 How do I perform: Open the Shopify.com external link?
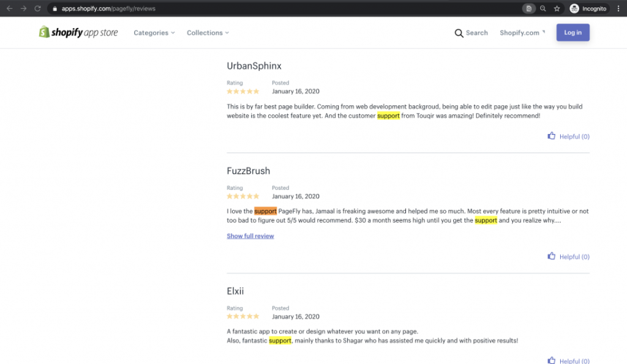(522, 33)
